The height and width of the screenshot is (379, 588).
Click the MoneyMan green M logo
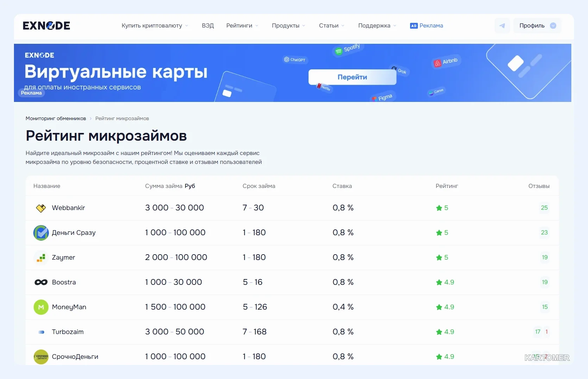[x=41, y=307]
